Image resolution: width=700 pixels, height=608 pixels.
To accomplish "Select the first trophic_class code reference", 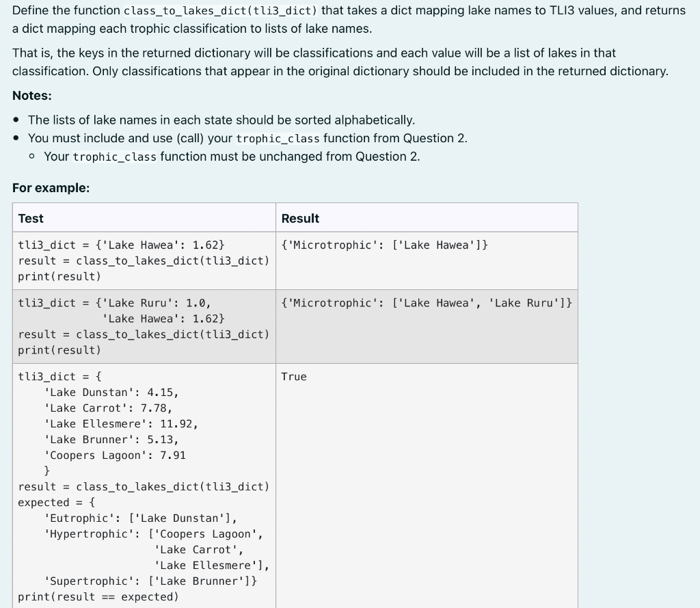I will [x=278, y=138].
